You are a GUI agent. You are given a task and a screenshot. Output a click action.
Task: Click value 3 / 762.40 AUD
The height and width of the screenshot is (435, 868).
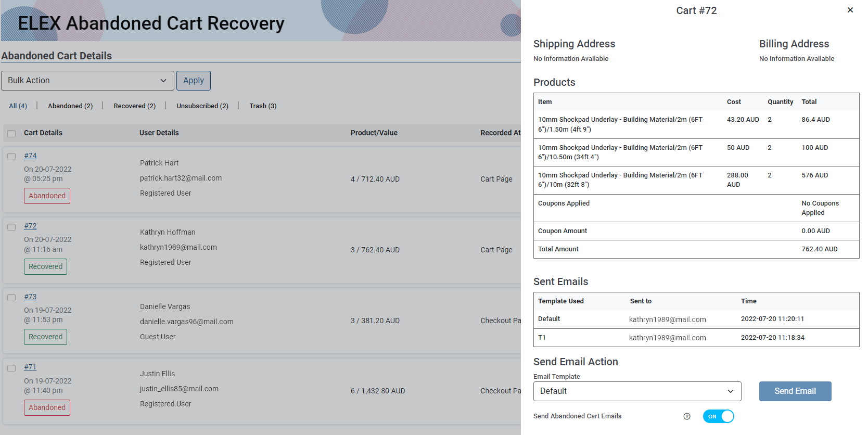coord(375,250)
